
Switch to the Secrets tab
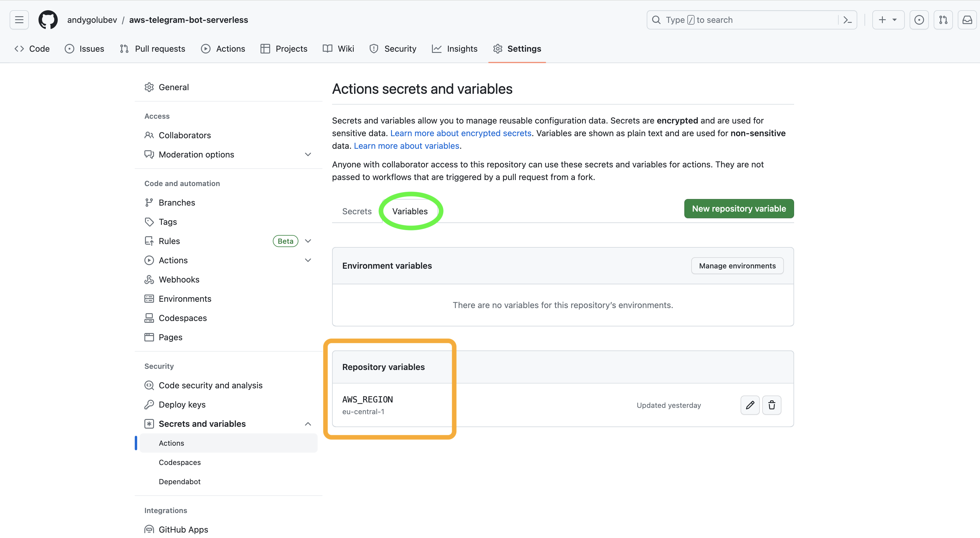click(x=357, y=211)
